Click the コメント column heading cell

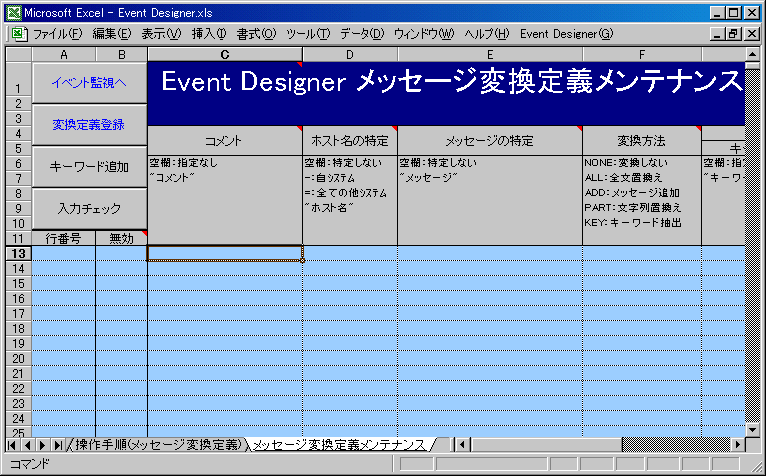click(225, 141)
